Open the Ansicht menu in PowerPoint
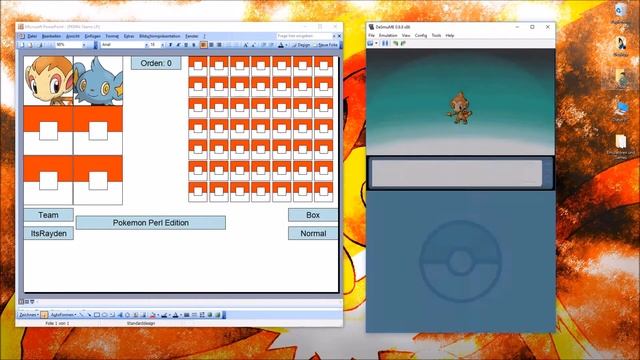640x360 pixels. pos(73,36)
